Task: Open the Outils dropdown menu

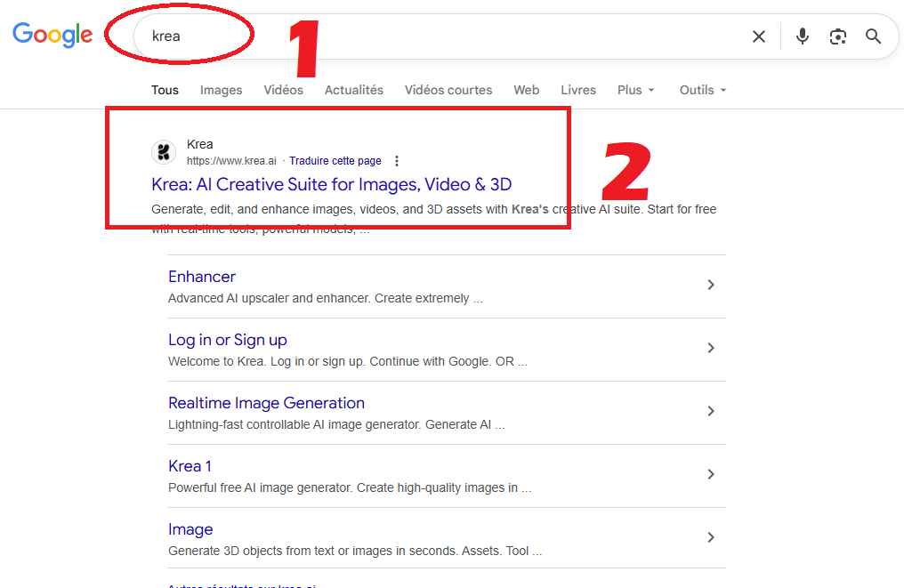Action: click(702, 90)
